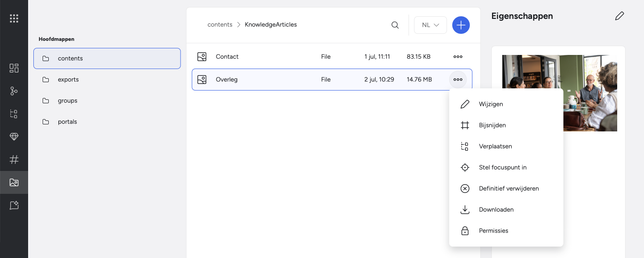644x258 pixels.
Task: Select the media folder icon in the sidebar
Action: coord(14,182)
